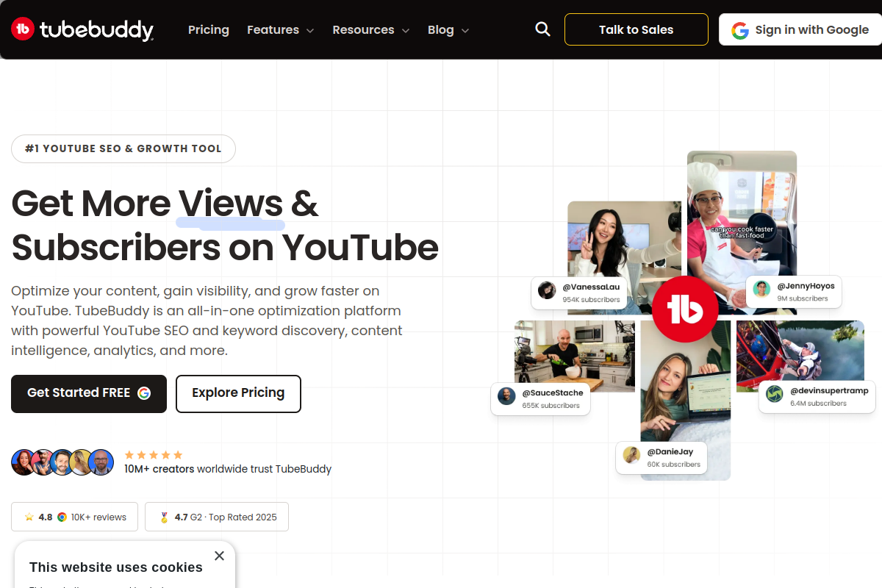Click the Chrome icon beside 10K+ reviews
882x588 pixels.
click(x=62, y=517)
